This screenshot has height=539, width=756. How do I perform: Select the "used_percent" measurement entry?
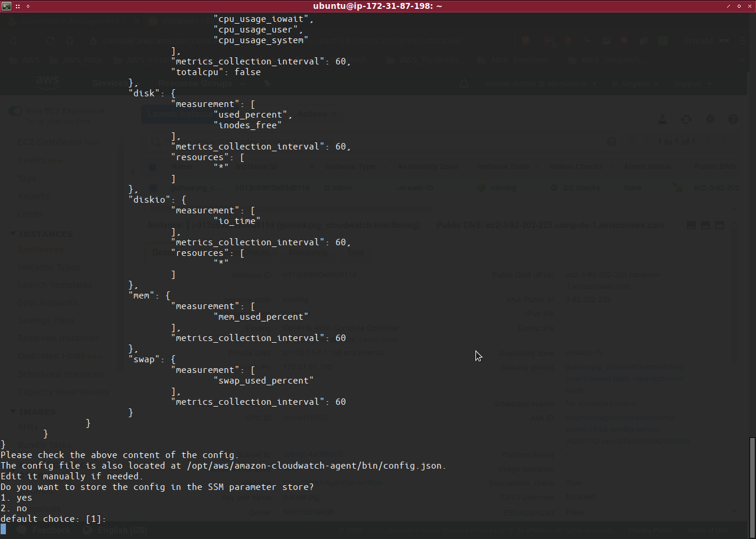pyautogui.click(x=252, y=115)
